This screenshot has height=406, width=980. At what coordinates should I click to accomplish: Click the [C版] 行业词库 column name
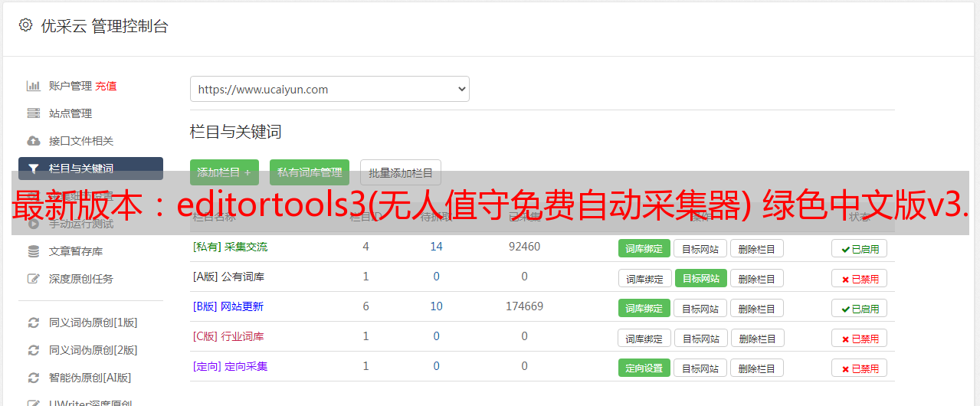228,336
